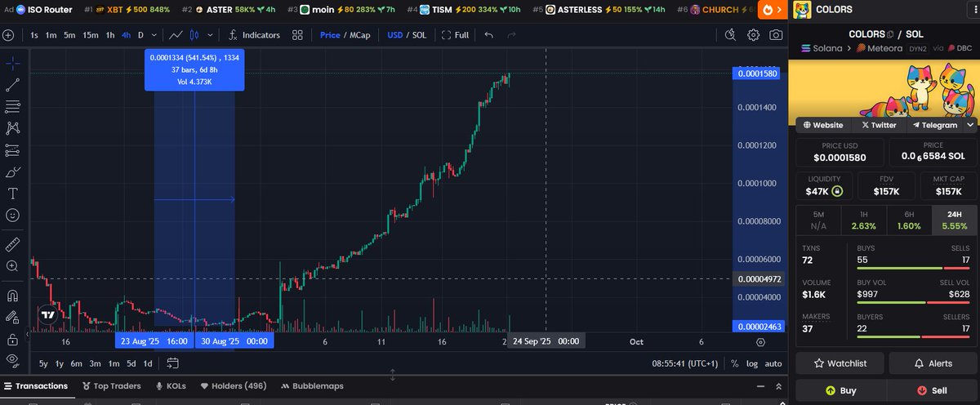This screenshot has height=405, width=980.
Task: Open the Top Traders tab
Action: (x=110, y=385)
